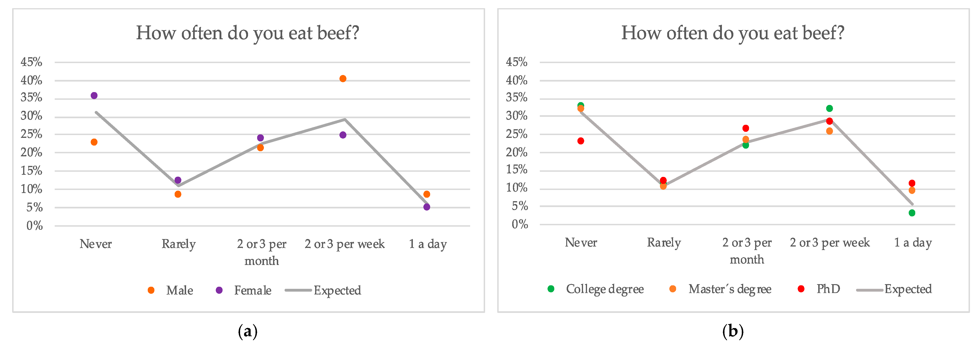Click the Rarely axis label in left chart
This screenshot has height=347, width=980.
(x=178, y=244)
